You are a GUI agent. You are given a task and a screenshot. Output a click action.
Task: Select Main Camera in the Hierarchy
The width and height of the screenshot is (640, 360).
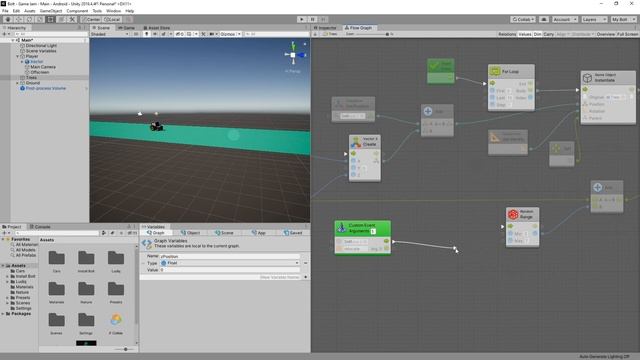pos(43,67)
